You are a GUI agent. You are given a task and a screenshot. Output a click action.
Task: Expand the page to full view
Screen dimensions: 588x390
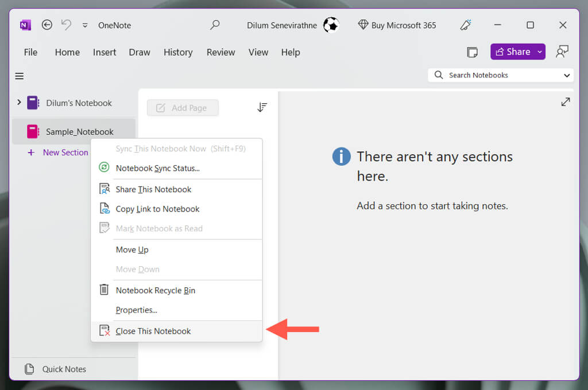[565, 102]
